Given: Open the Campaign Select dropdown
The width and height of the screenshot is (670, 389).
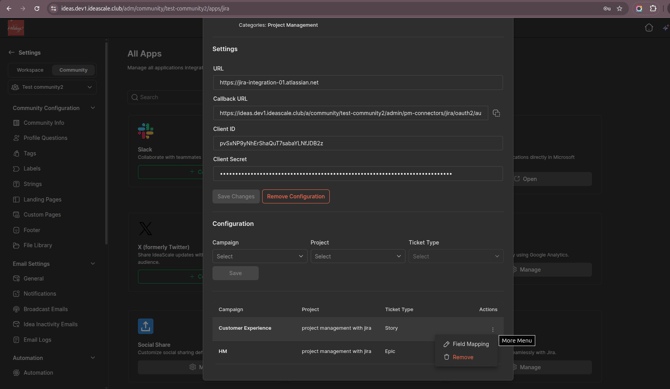Looking at the screenshot, I should click(x=259, y=256).
